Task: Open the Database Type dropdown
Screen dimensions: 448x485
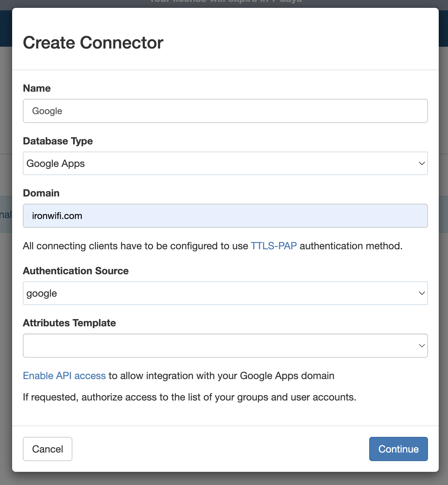Action: (225, 163)
